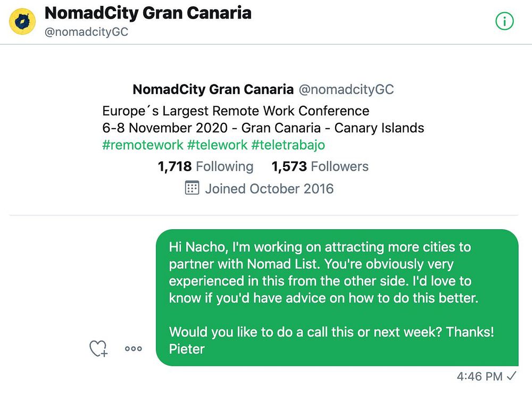Open the #teletrabajo hashtag
This screenshot has height=393, width=532.
pyautogui.click(x=288, y=145)
